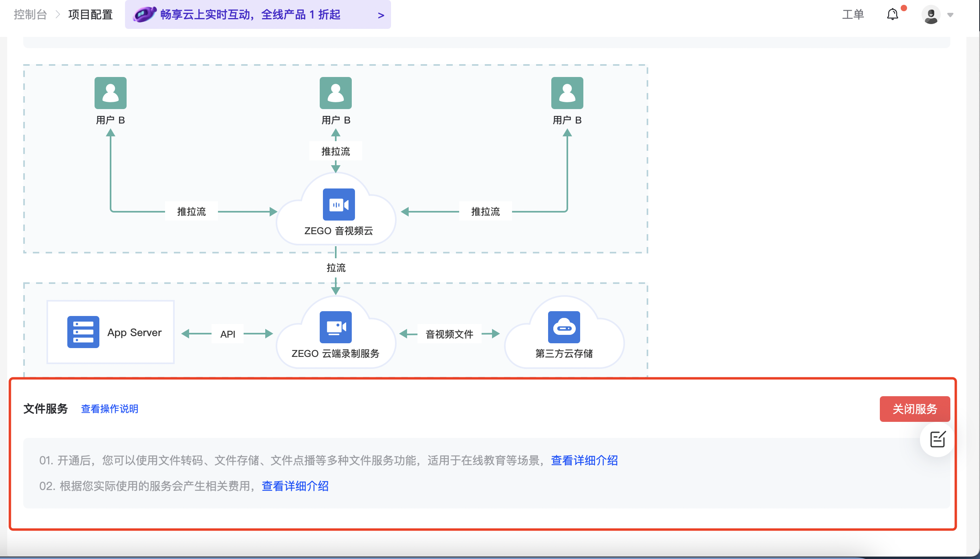Image resolution: width=980 pixels, height=559 pixels.
Task: Click the left 用户 B avatar icon
Action: 110,93
